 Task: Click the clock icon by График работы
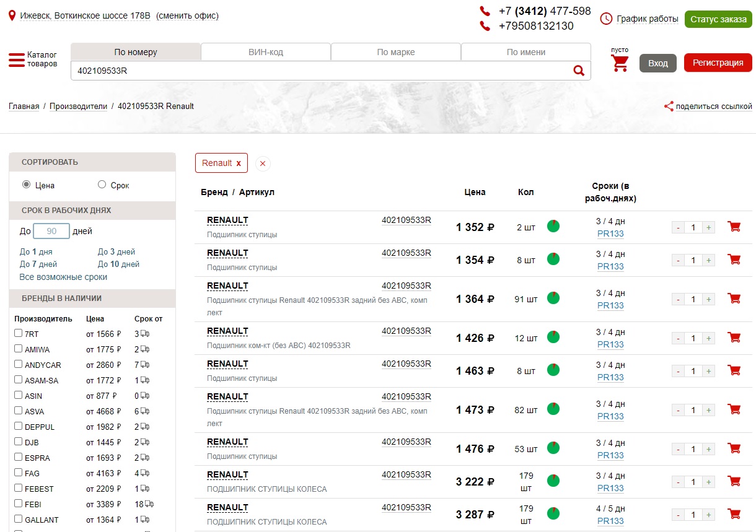[x=606, y=19]
